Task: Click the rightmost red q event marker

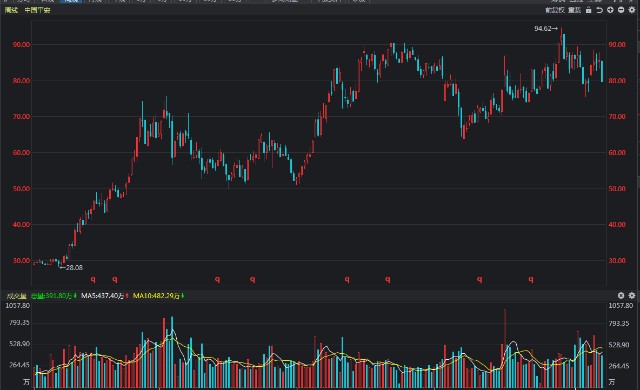Action: point(531,279)
